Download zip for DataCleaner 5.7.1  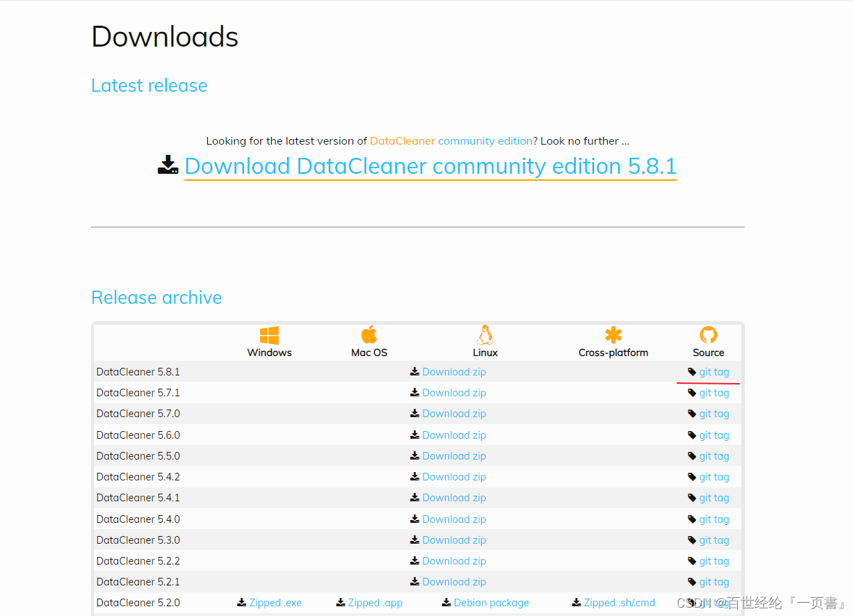454,393
